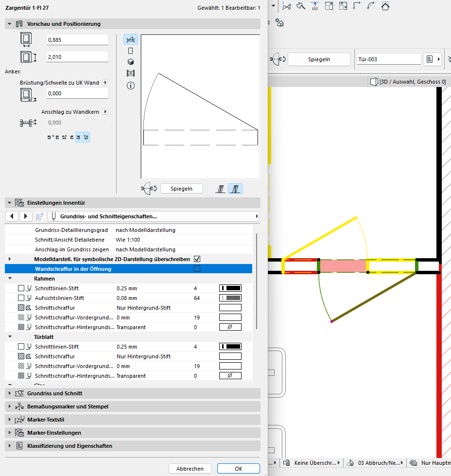Click the Abbrechen button
451x476 pixels.
tap(190, 468)
